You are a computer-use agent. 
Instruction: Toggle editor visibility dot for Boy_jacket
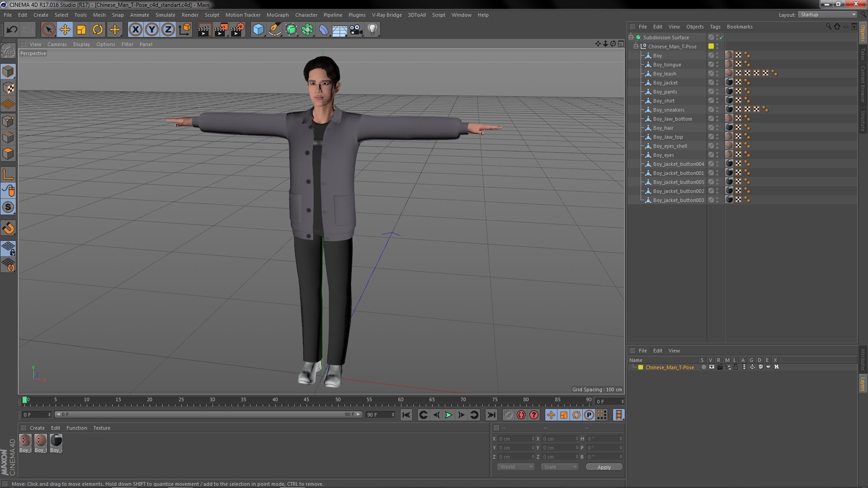coord(717,81)
